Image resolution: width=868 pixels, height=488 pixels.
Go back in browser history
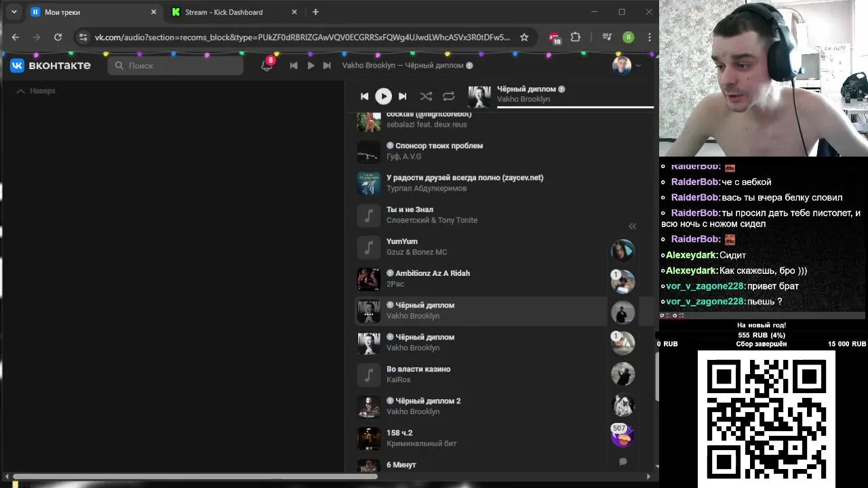16,37
